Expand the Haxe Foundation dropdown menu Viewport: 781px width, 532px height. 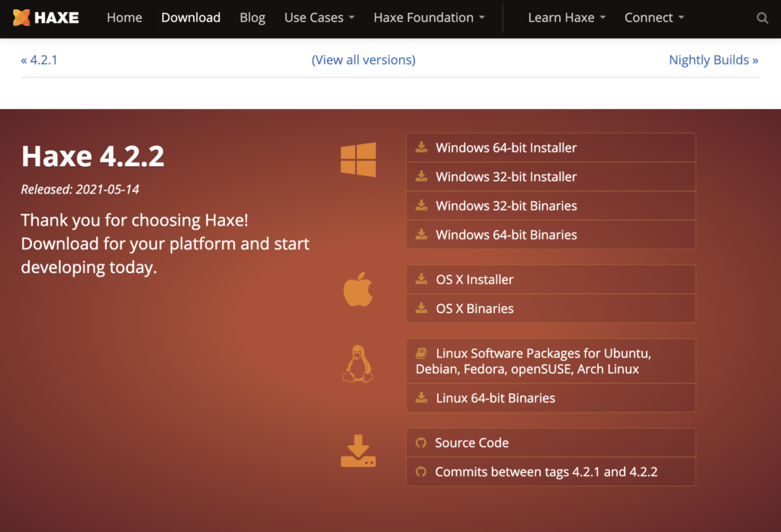pyautogui.click(x=429, y=18)
